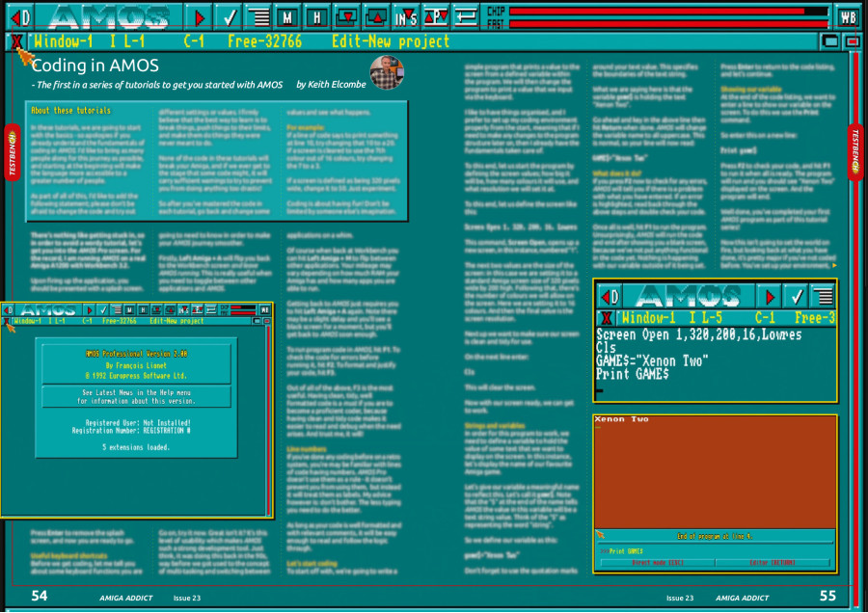
Task: Click 'End of program at line 4.' message
Action: click(715, 536)
